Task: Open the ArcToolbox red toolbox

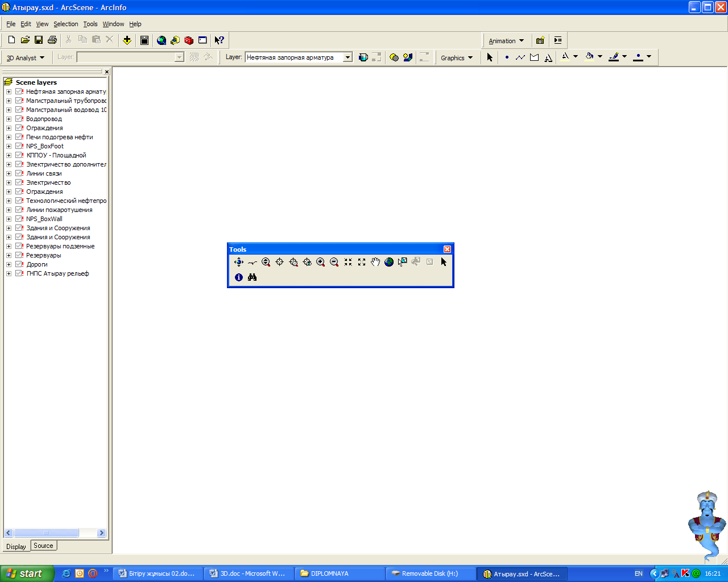Action: (189, 40)
